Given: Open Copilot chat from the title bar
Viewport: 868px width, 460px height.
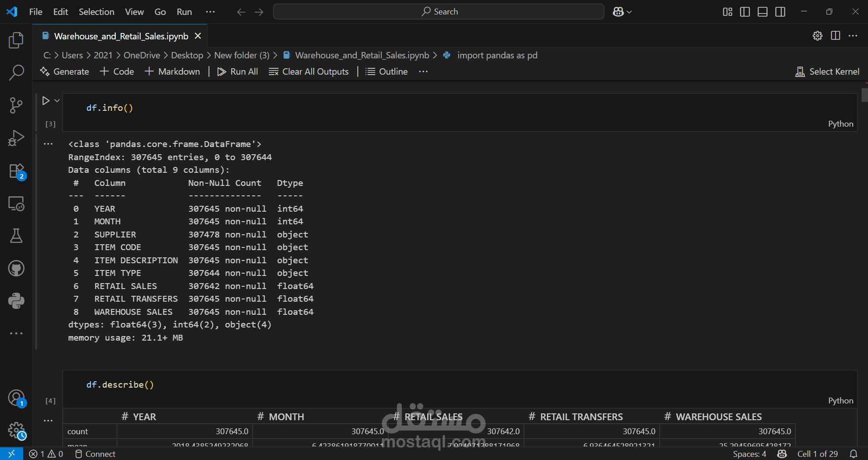Looking at the screenshot, I should pyautogui.click(x=618, y=12).
